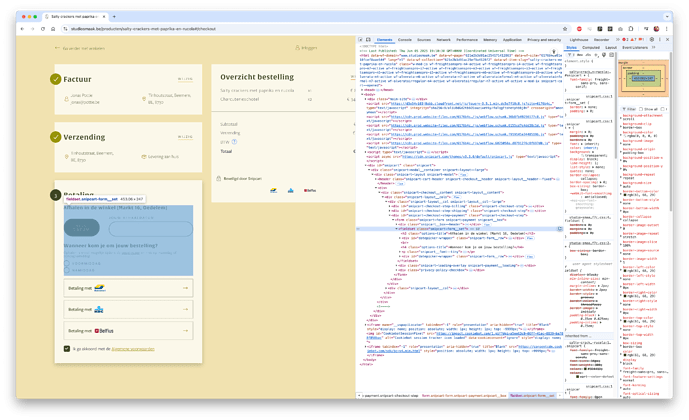
Task: Click the fieldset breadcrumb at DevTools bottom
Action: click(532, 396)
